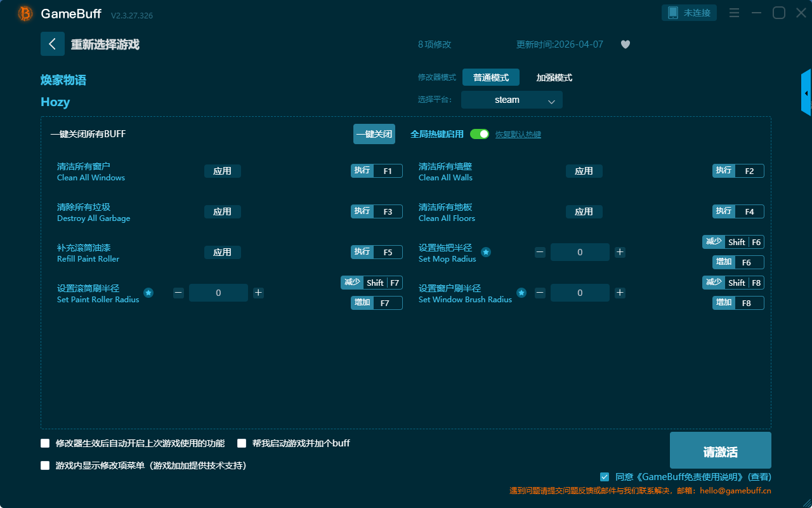Image resolution: width=812 pixels, height=508 pixels.
Task: Click the GameBuff logo icon
Action: [x=25, y=13]
